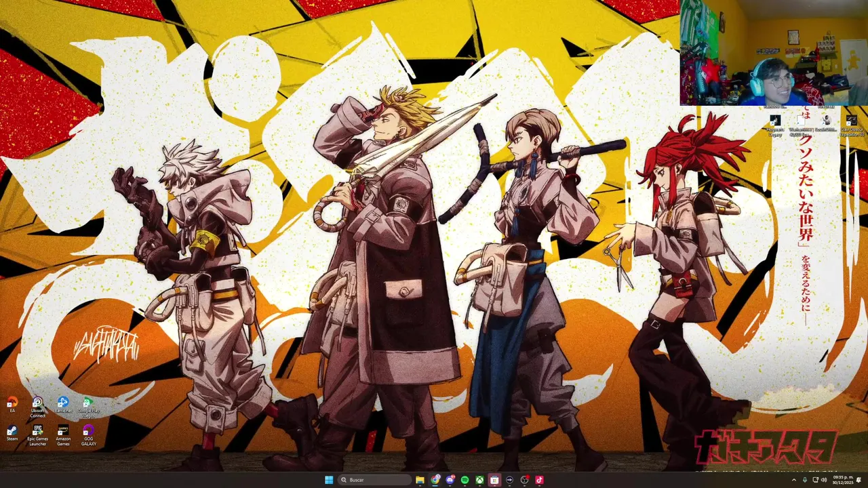
Task: Open the Google Play Juegos shortcut
Action: (88, 407)
